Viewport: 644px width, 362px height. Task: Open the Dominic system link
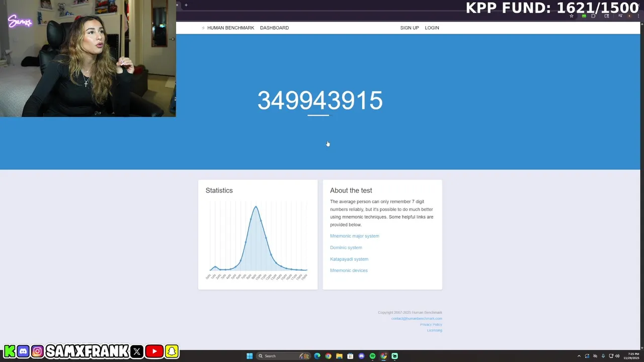[x=346, y=247]
